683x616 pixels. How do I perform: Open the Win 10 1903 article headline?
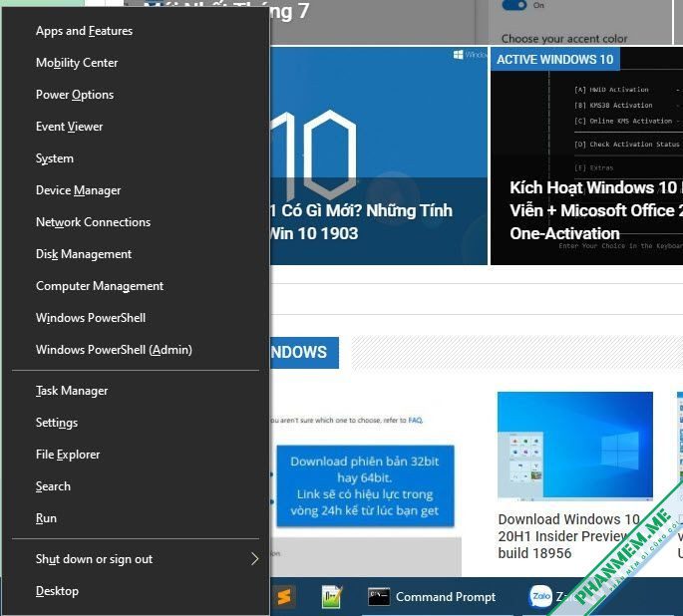pos(362,222)
